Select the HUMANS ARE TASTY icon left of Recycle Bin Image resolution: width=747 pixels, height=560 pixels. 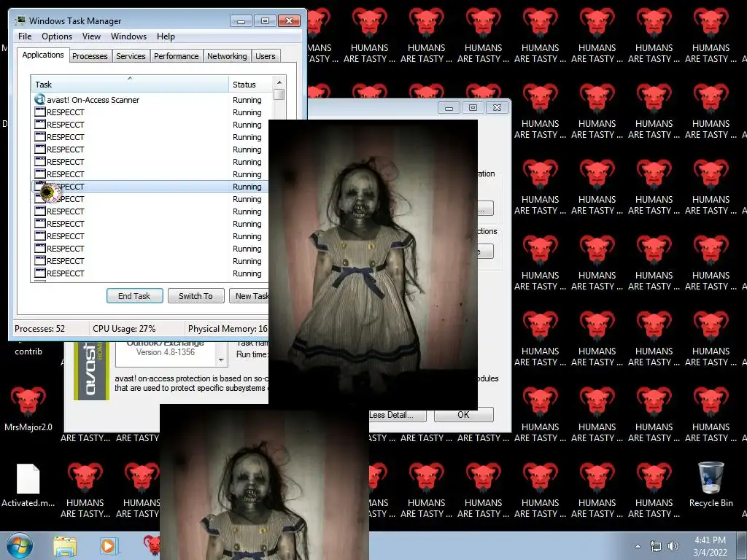coord(654,491)
